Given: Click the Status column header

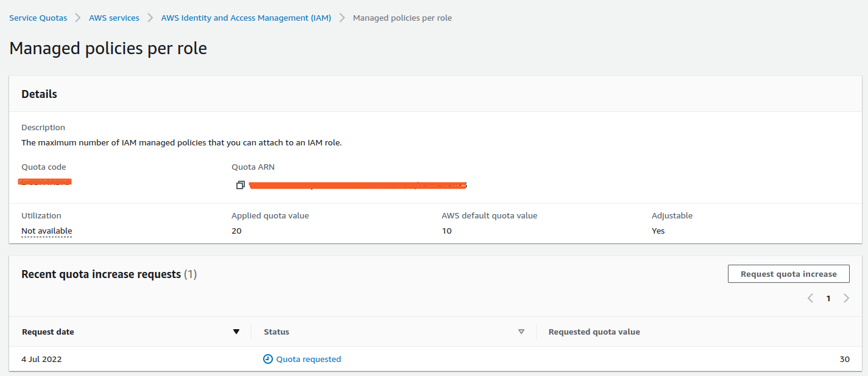Looking at the screenshot, I should [277, 332].
